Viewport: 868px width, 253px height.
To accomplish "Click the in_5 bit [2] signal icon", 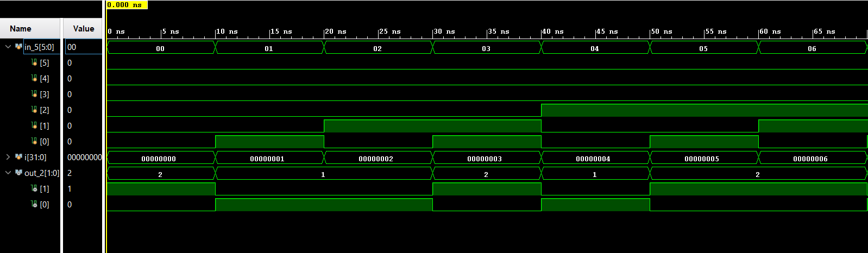I will click(x=34, y=110).
